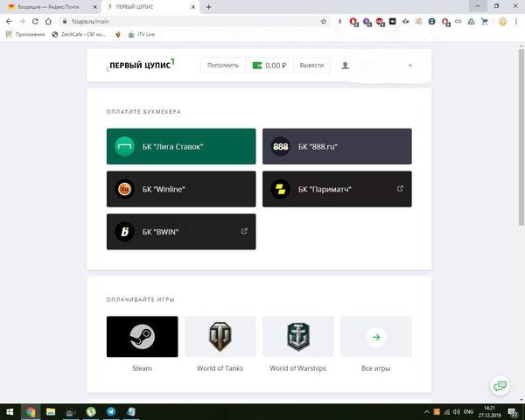Open a new browser tab
The width and height of the screenshot is (525, 420).
[208, 7]
